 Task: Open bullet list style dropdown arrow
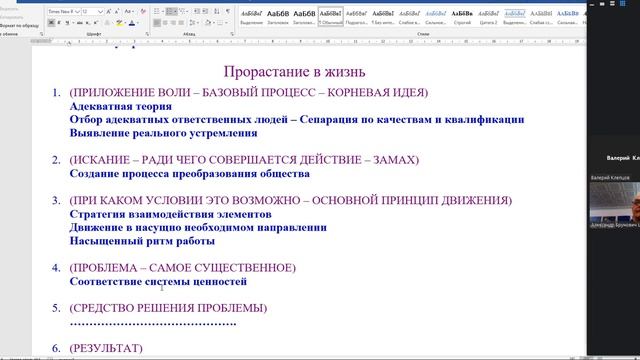tap(163, 11)
